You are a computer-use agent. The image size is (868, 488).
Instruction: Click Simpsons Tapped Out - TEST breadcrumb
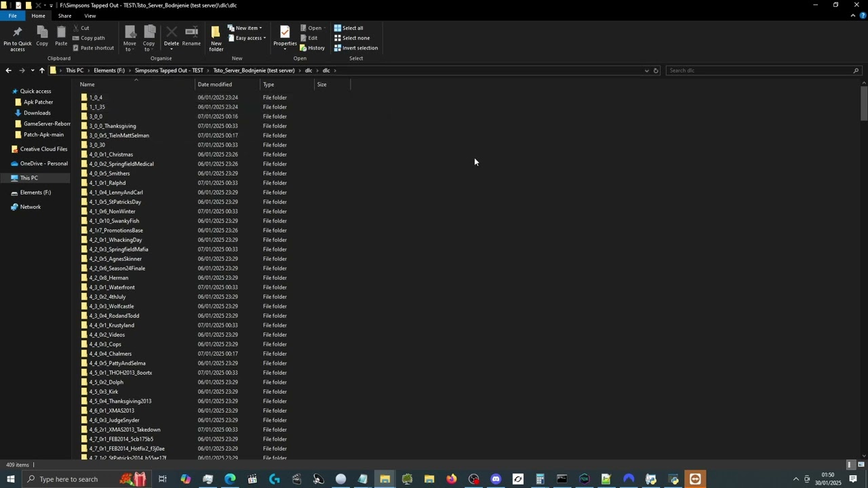tap(169, 70)
